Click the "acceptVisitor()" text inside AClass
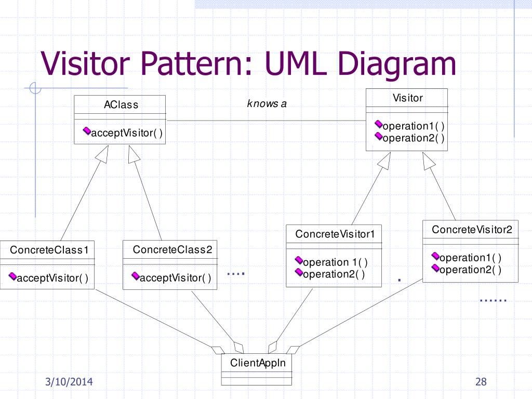This screenshot has width=532, height=399. (127, 133)
